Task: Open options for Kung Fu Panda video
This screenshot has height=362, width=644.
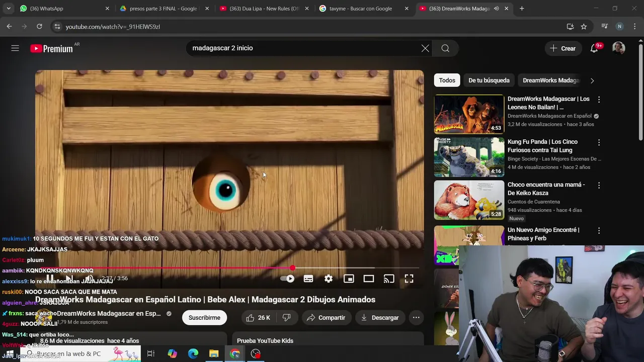Action: tap(599, 142)
